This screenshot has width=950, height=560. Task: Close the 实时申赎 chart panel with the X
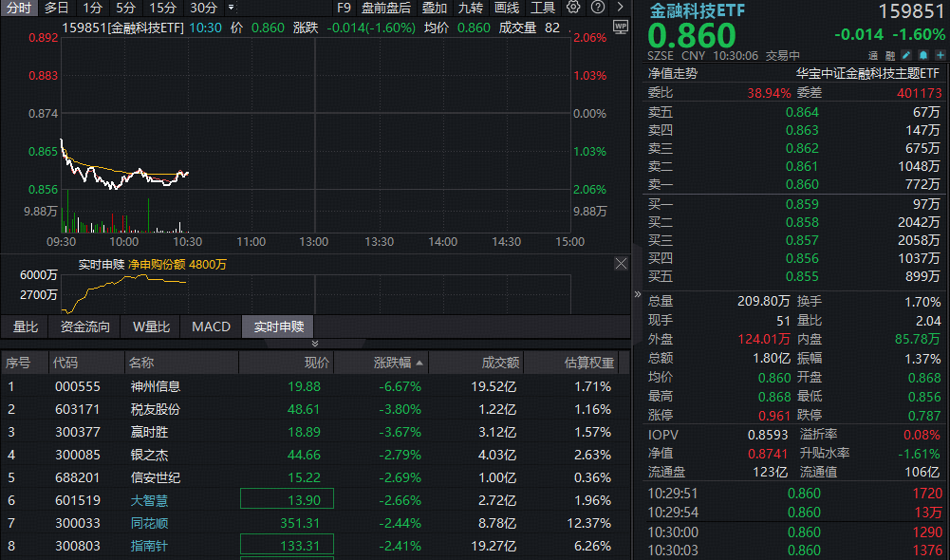[x=622, y=263]
